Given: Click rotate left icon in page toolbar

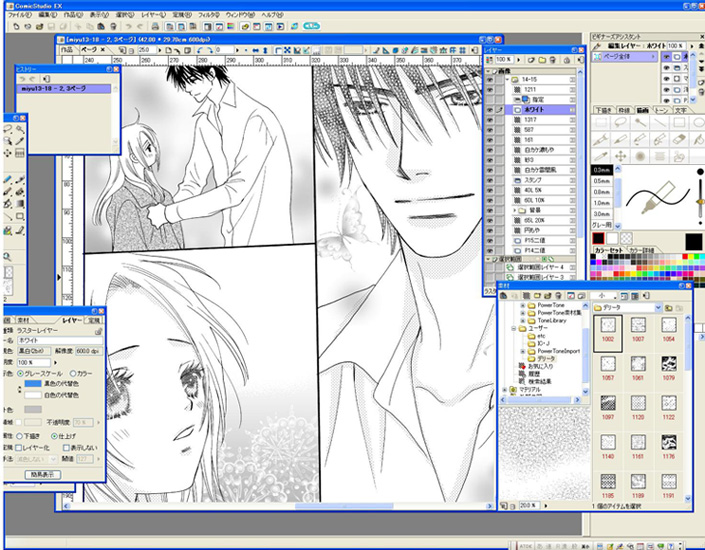Looking at the screenshot, I should tap(200, 50).
